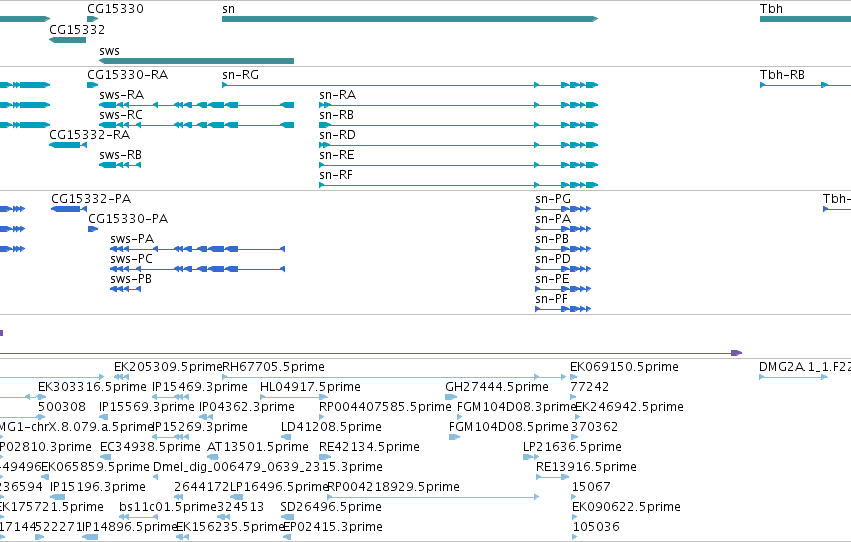Select protein sws-PC
Image resolution: width=851 pixels, height=542 pixels.
198,269
